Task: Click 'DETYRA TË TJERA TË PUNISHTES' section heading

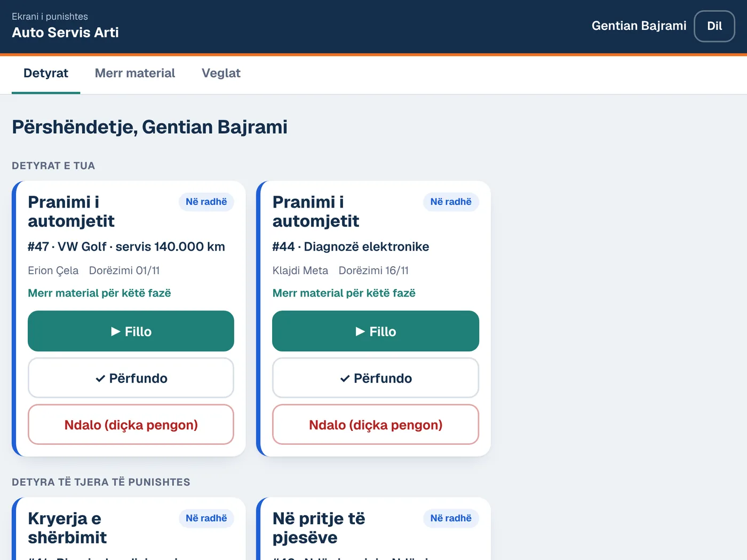Action: pyautogui.click(x=101, y=482)
